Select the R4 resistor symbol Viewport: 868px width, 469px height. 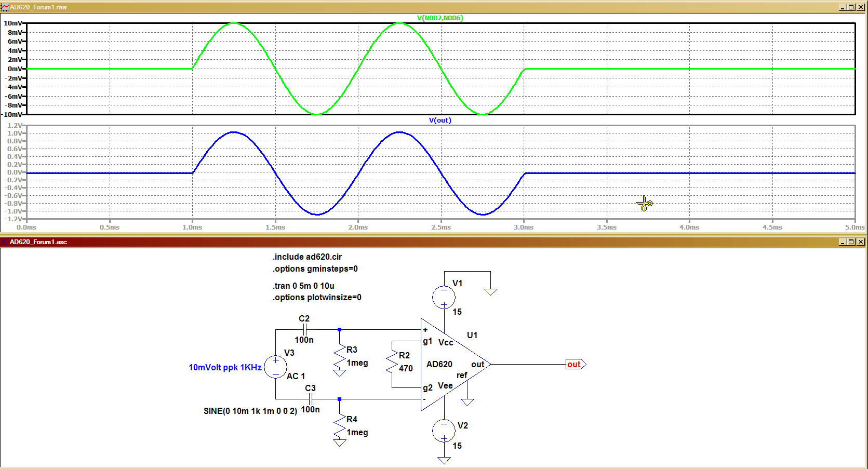[340, 426]
